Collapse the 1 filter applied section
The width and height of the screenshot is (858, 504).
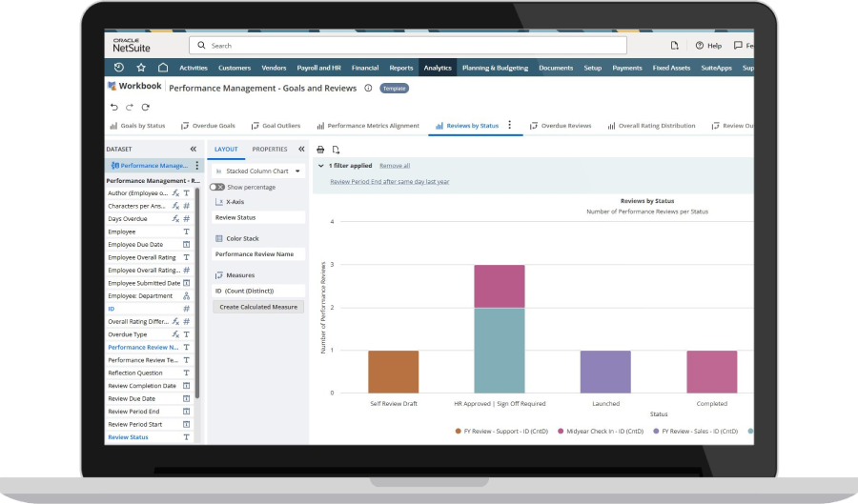pyautogui.click(x=320, y=166)
